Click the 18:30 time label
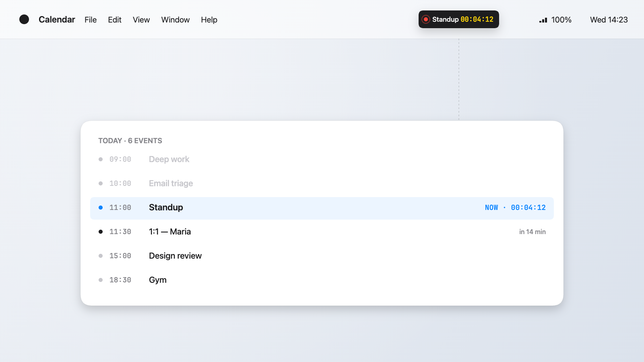644x362 pixels. click(x=120, y=280)
